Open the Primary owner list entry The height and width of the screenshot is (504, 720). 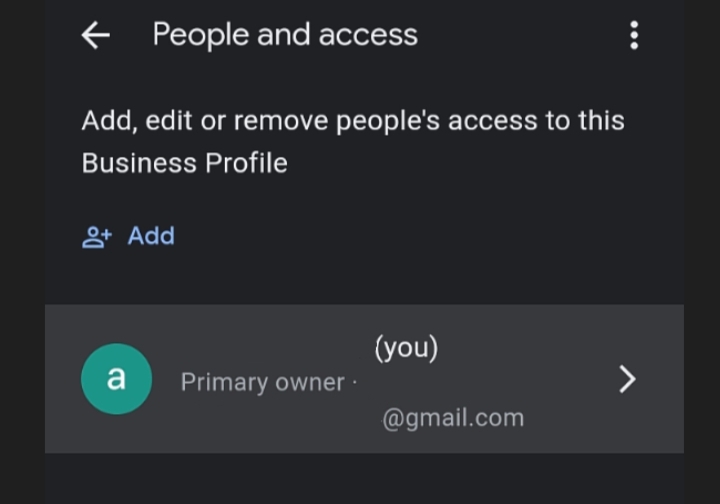click(x=364, y=379)
